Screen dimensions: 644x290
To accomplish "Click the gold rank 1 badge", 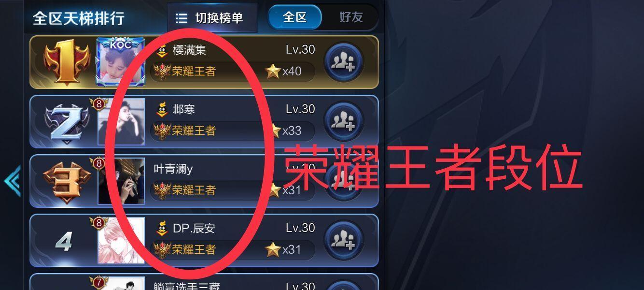I will (67, 62).
